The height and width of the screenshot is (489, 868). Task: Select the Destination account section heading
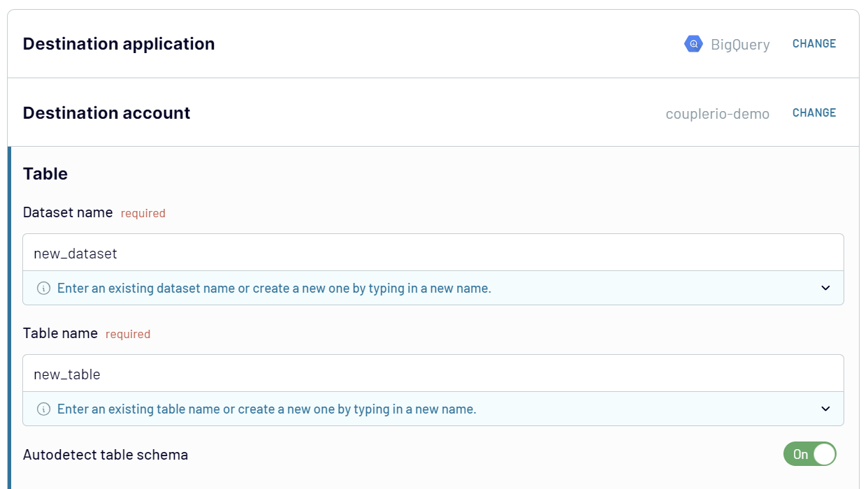click(x=106, y=112)
